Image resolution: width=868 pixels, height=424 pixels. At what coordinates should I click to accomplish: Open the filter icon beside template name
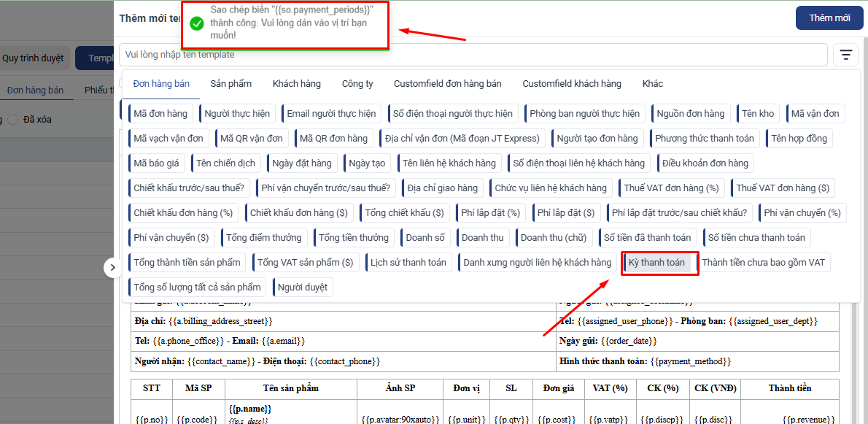coord(845,55)
